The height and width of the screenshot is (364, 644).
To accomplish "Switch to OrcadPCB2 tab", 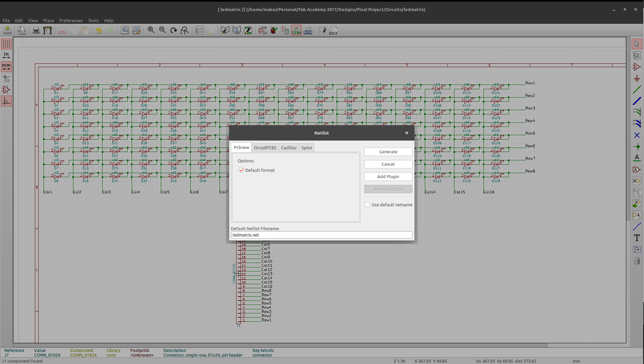I will 265,148.
